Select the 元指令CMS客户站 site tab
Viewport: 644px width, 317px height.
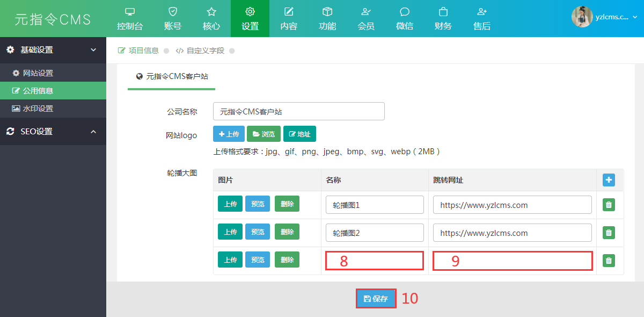pos(172,77)
